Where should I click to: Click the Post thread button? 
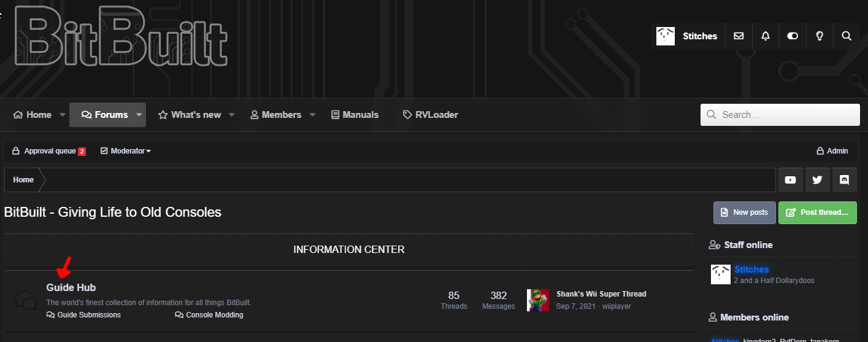(818, 212)
